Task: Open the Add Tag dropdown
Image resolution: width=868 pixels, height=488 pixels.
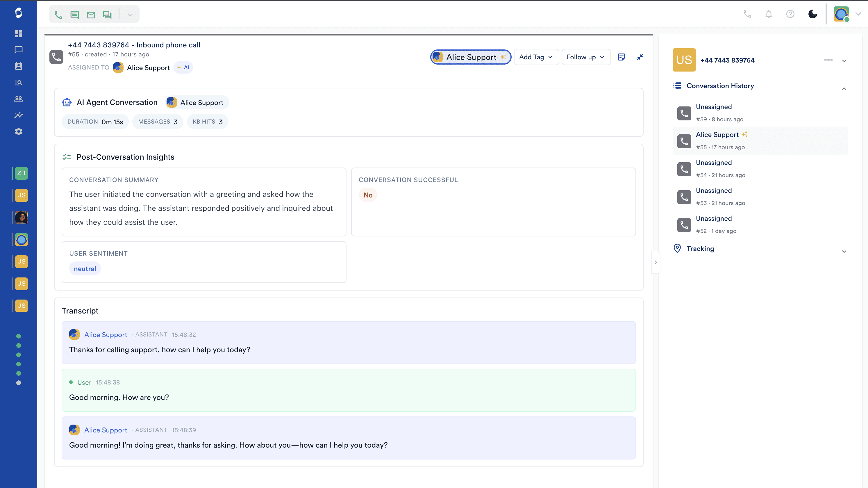Action: [x=536, y=57]
